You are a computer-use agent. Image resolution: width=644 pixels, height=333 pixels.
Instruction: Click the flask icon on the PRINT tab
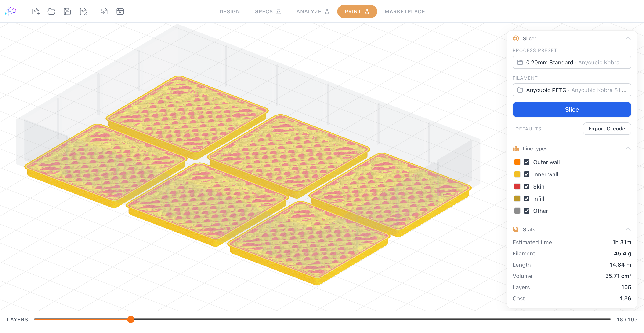367,11
